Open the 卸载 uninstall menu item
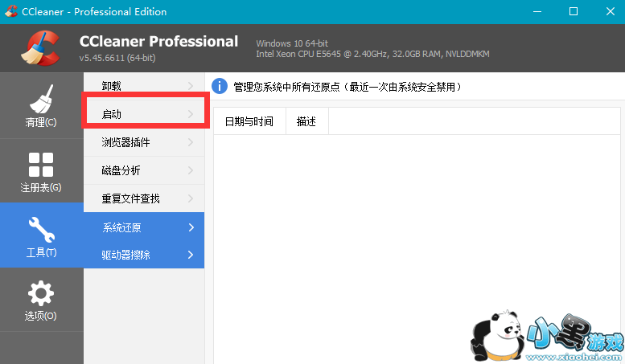The width and height of the screenshot is (625, 364). 144,86
